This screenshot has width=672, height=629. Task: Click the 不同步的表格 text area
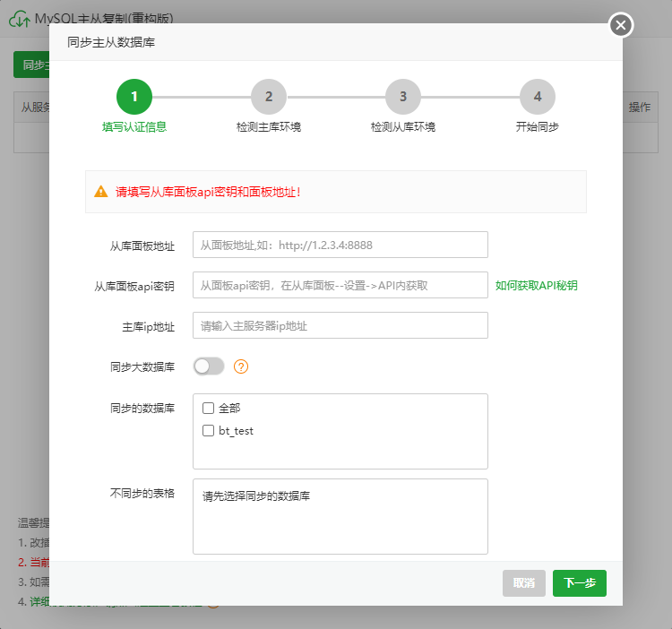pos(340,516)
